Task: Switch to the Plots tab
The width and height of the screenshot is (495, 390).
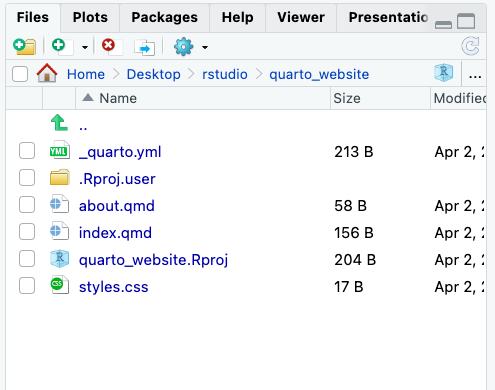Action: pos(90,17)
